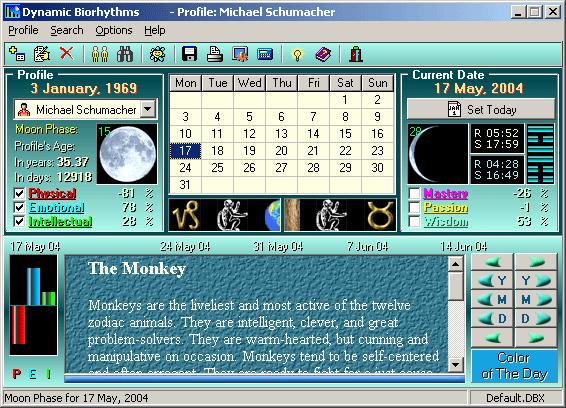Open the Profile menu

coord(23,30)
